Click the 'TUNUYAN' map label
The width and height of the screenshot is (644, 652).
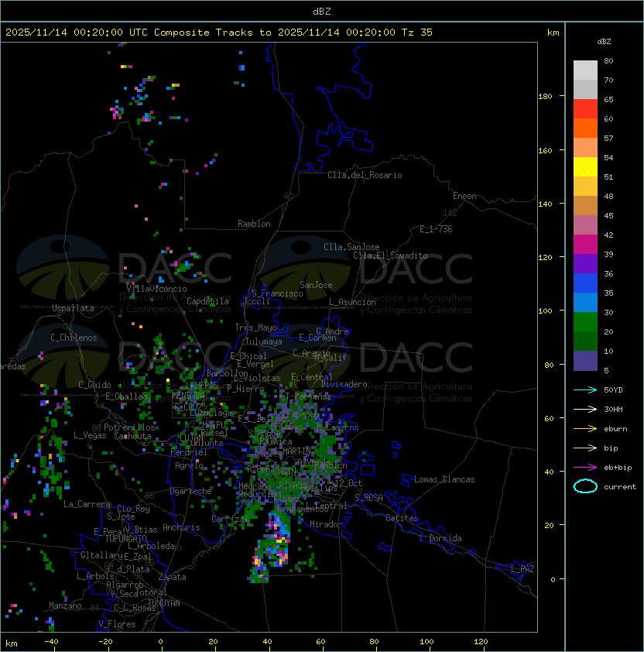[164, 603]
